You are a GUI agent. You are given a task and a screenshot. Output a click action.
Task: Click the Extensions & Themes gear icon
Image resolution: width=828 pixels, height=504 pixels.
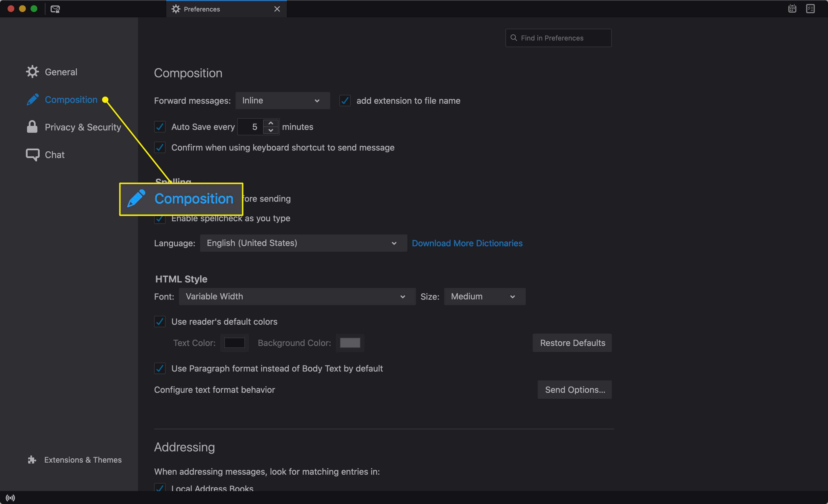coord(32,459)
